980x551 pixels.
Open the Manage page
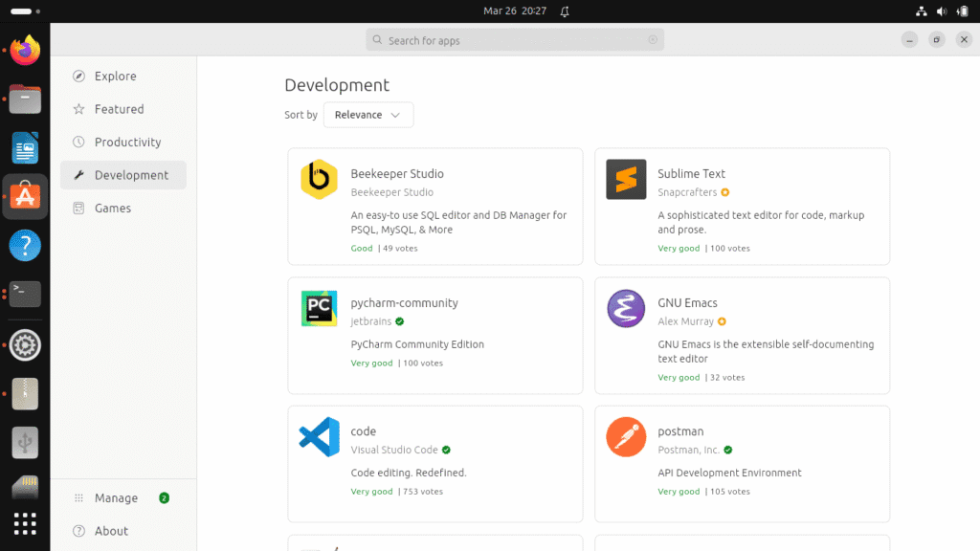pos(123,497)
